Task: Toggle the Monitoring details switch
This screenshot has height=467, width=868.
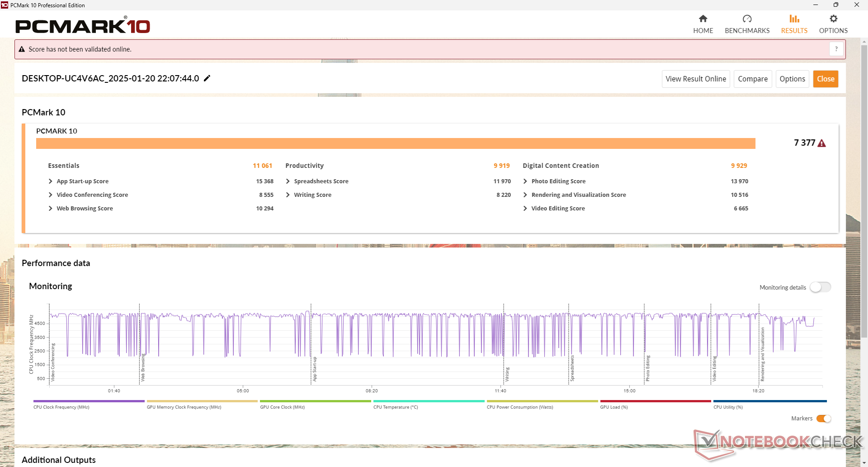Action: point(820,287)
